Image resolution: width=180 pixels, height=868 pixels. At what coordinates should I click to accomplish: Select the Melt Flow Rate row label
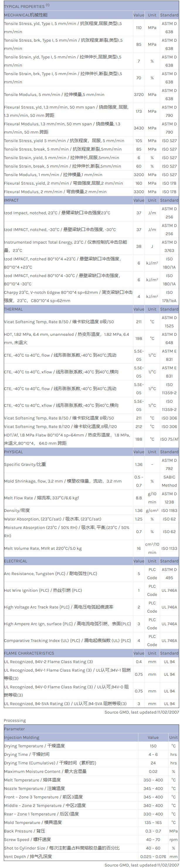click(x=41, y=498)
